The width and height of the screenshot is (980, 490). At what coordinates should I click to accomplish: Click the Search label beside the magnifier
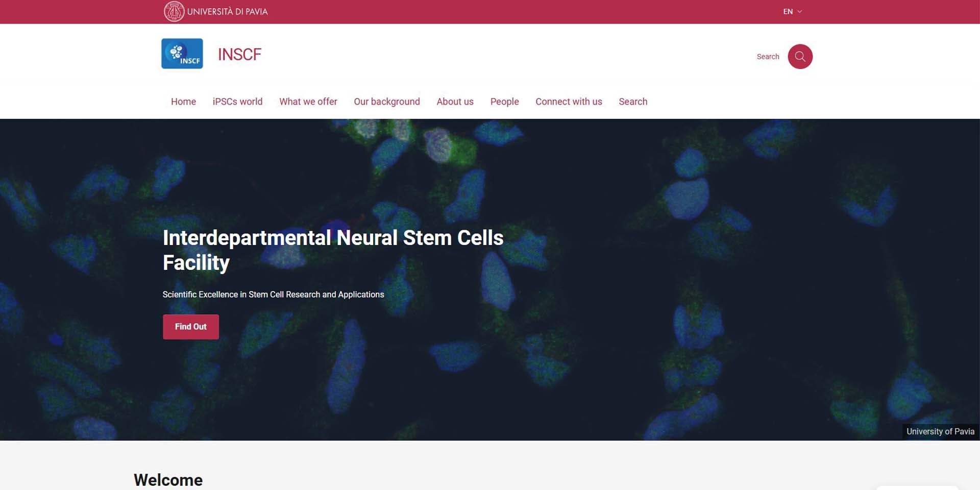coord(768,57)
